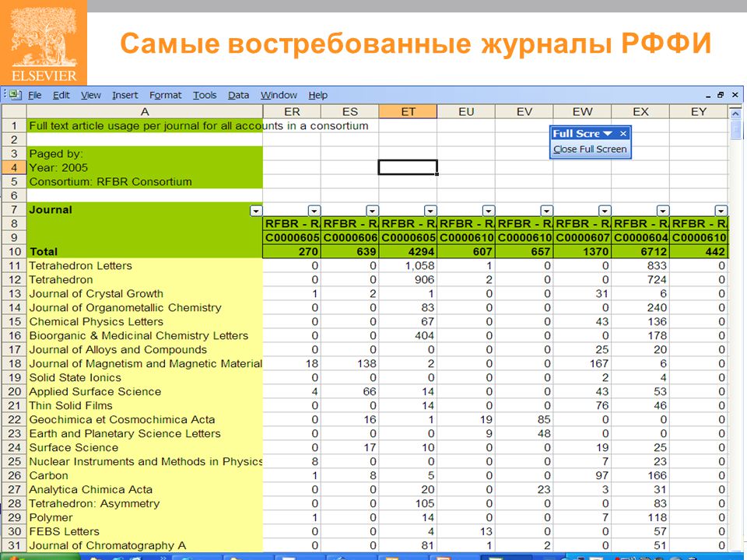
Task: Click the total value 1370 cell
Action: (x=583, y=251)
